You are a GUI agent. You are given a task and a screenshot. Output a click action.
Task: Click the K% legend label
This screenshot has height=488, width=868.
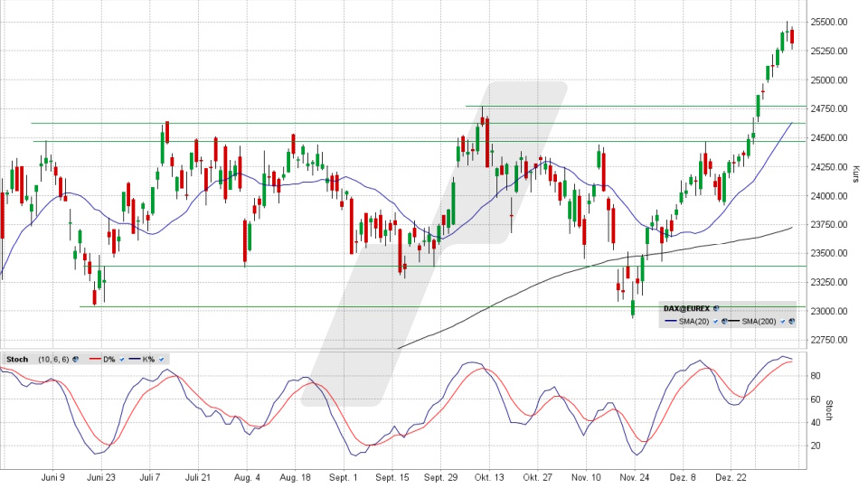click(148, 359)
